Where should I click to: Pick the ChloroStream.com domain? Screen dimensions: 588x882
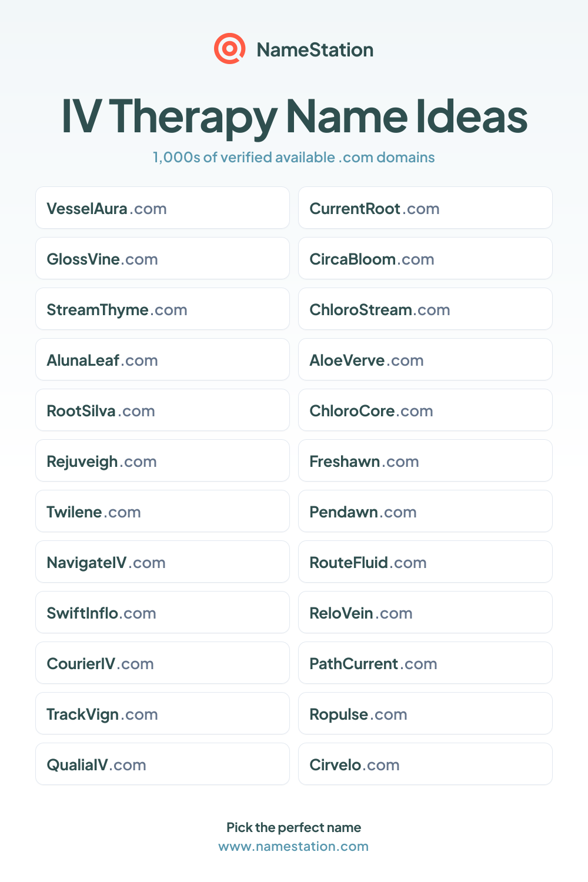[x=425, y=309]
